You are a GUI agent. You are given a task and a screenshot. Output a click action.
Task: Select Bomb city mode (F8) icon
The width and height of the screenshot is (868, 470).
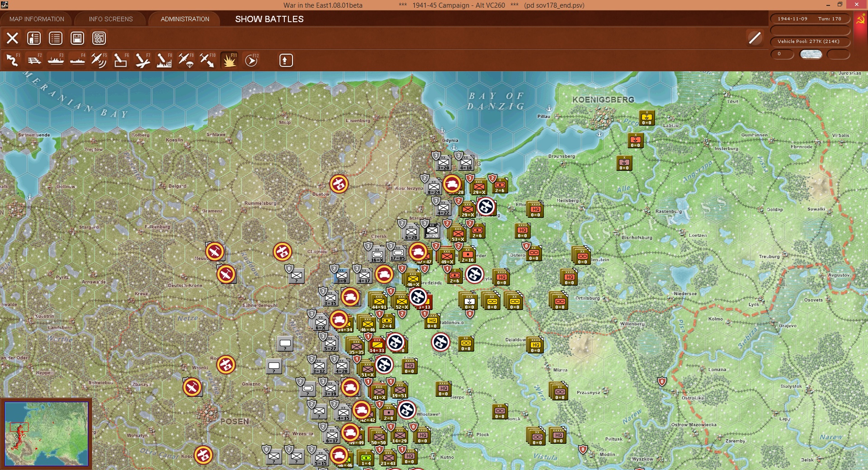pos(164,60)
